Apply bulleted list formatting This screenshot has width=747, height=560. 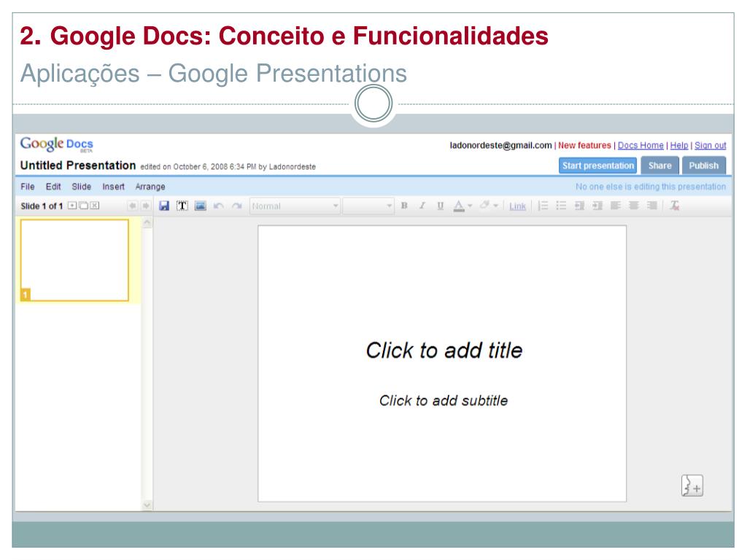561,206
